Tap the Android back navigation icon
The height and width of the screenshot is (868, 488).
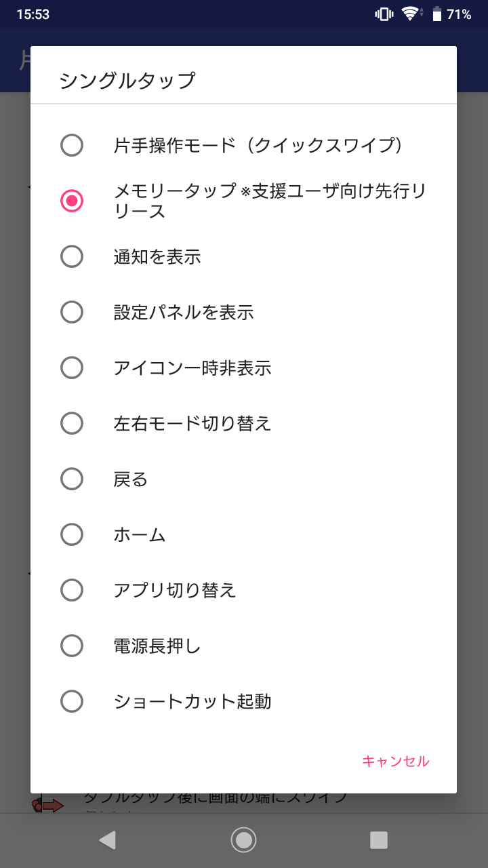tap(107, 840)
